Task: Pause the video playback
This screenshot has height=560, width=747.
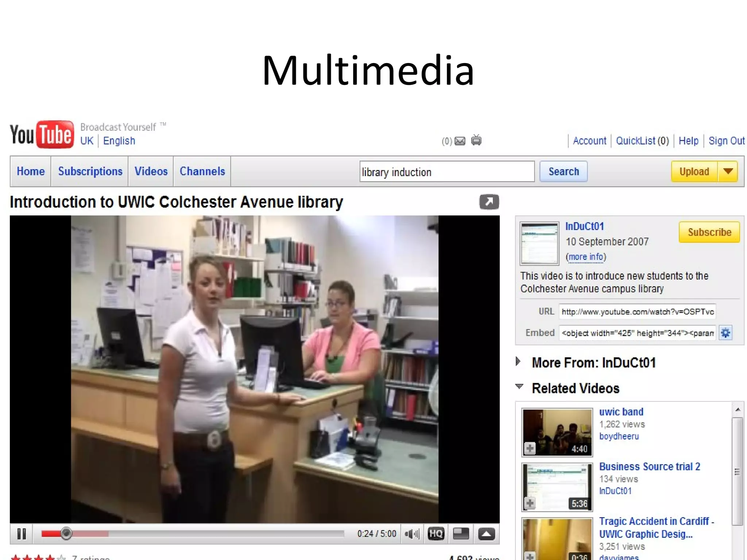Action: tap(22, 534)
